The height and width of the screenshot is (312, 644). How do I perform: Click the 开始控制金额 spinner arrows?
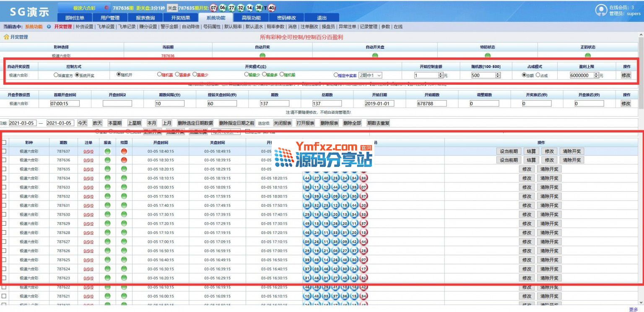440,75
